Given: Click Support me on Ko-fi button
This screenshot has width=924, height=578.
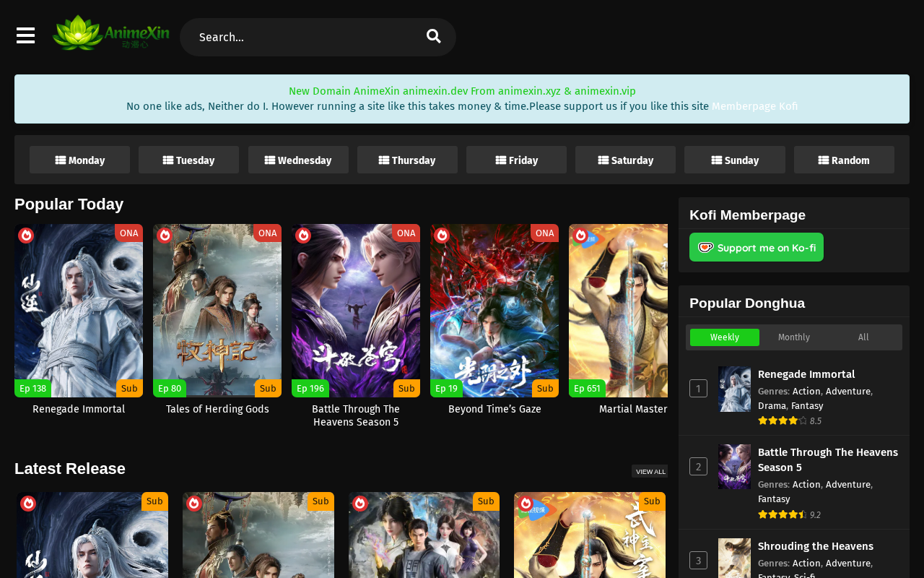Looking at the screenshot, I should click(757, 247).
